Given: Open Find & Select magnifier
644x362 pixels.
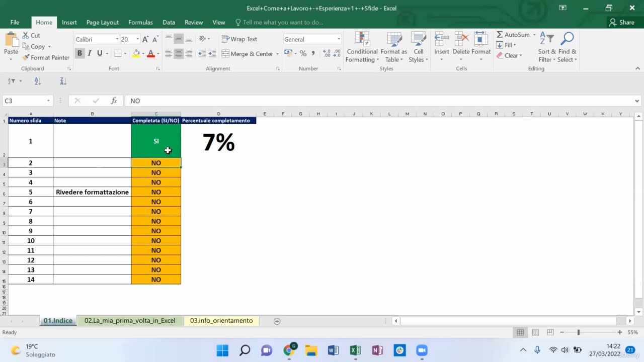Looking at the screenshot, I should pyautogui.click(x=568, y=48).
